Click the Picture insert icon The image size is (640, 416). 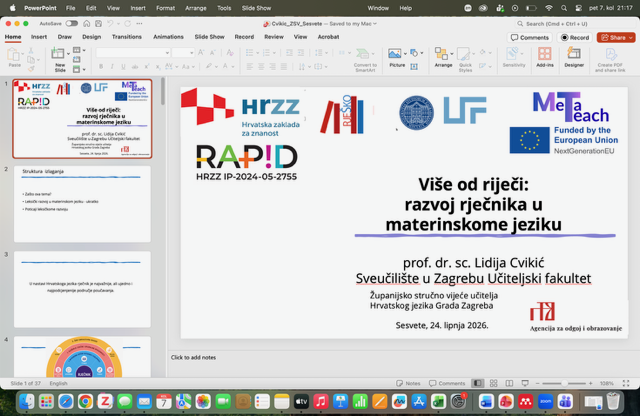point(395,53)
